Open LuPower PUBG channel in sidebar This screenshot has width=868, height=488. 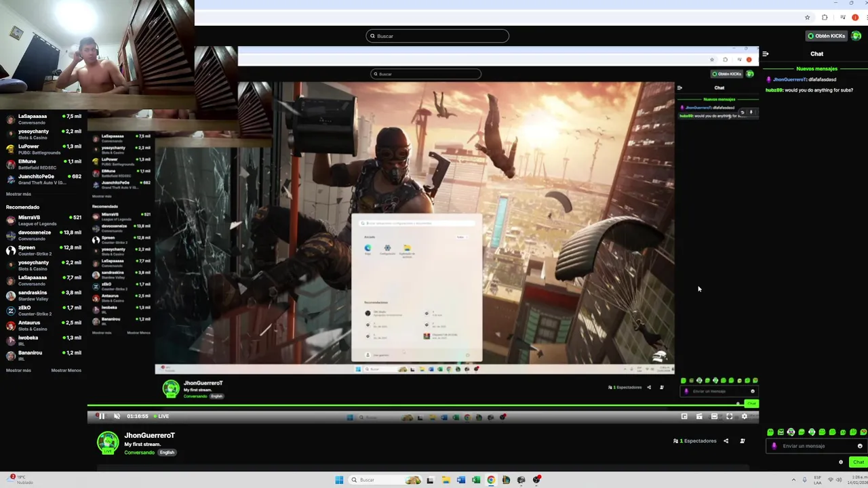click(43, 149)
